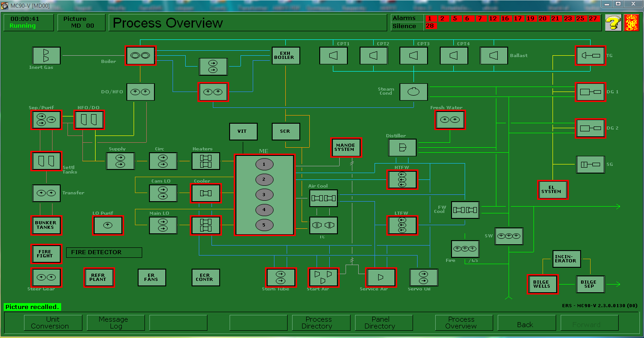Click the Inert Gas fan icon
This screenshot has width=644, height=338.
point(46,56)
